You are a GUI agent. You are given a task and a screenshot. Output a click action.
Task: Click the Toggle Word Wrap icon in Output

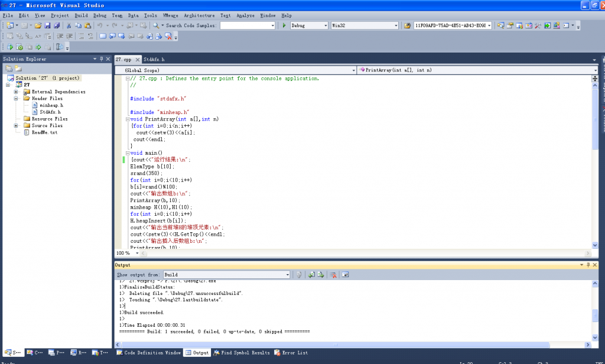click(x=344, y=275)
